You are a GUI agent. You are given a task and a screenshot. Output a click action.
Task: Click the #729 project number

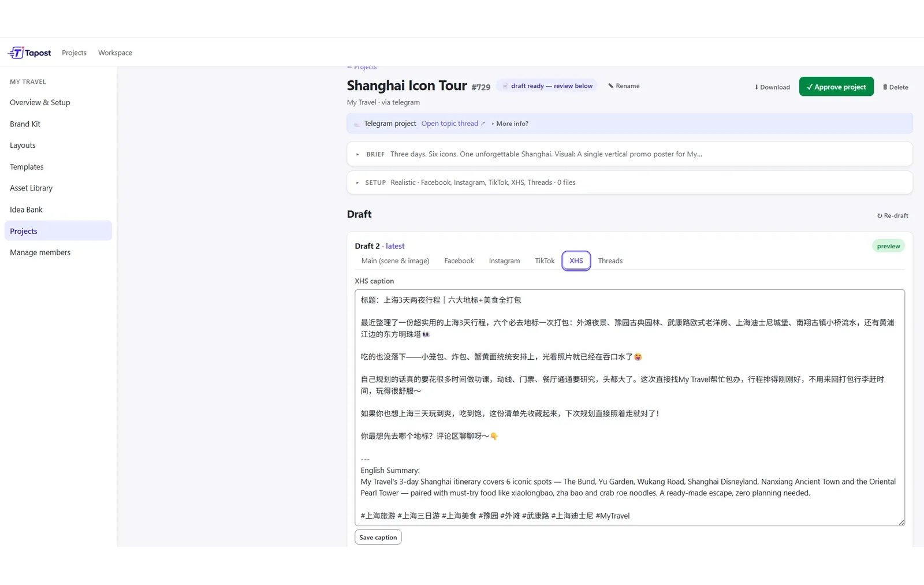click(480, 87)
